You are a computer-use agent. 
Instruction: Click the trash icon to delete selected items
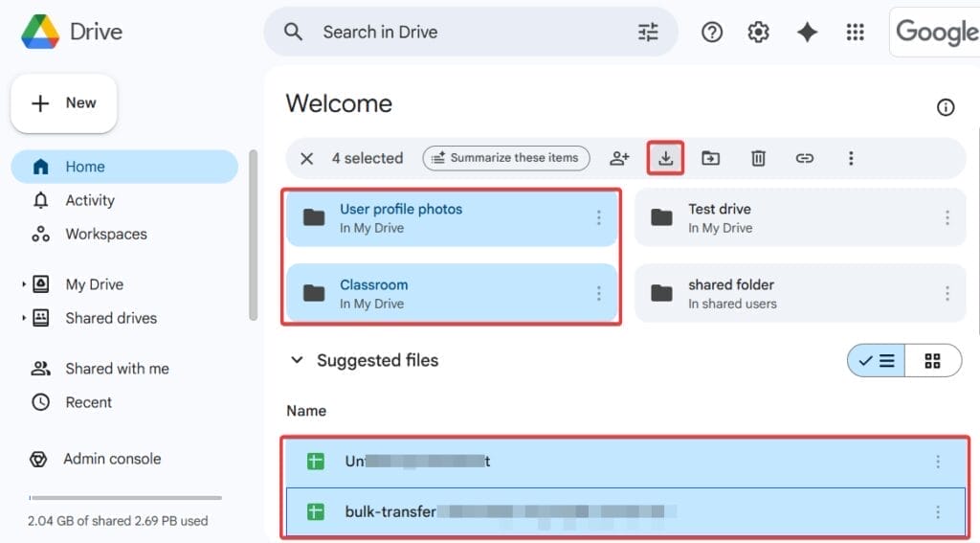click(x=758, y=158)
